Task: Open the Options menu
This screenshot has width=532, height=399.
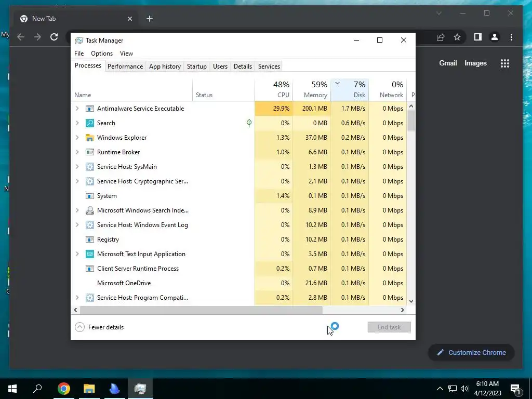Action: coord(102,54)
